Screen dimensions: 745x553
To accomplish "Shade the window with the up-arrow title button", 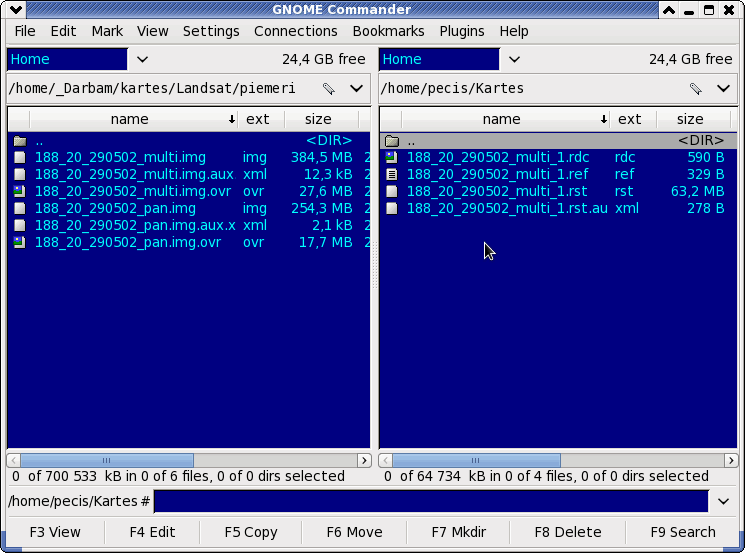I will pos(669,10).
